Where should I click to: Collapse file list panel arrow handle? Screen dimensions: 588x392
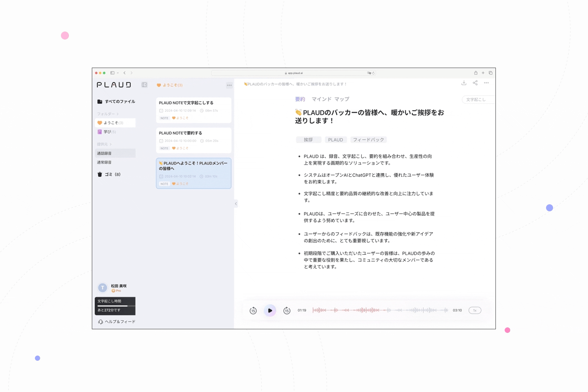236,204
